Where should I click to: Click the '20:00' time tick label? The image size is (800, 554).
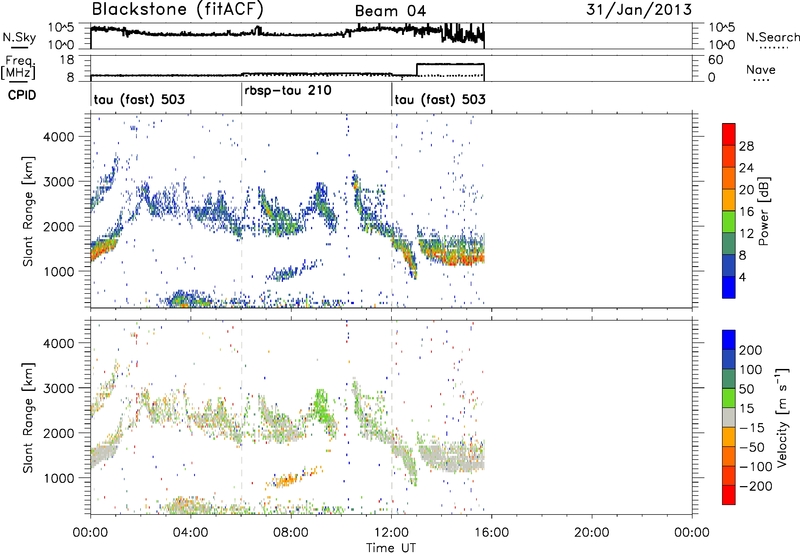[591, 533]
